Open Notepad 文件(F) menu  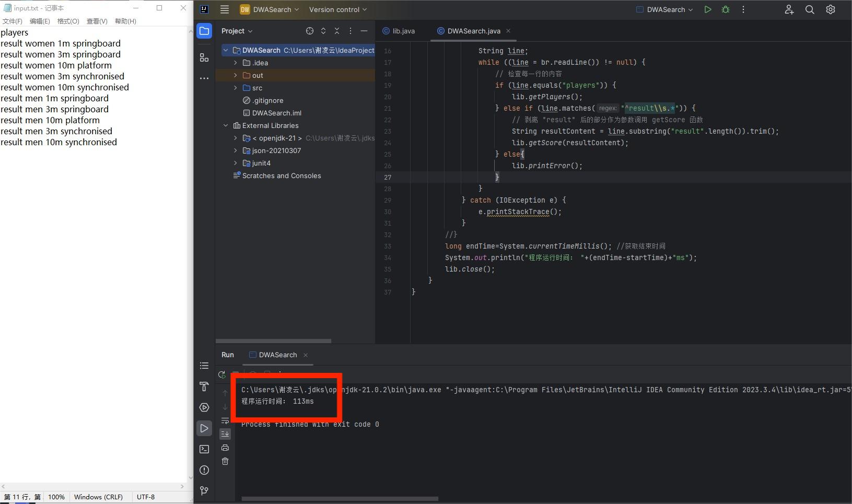click(x=13, y=21)
